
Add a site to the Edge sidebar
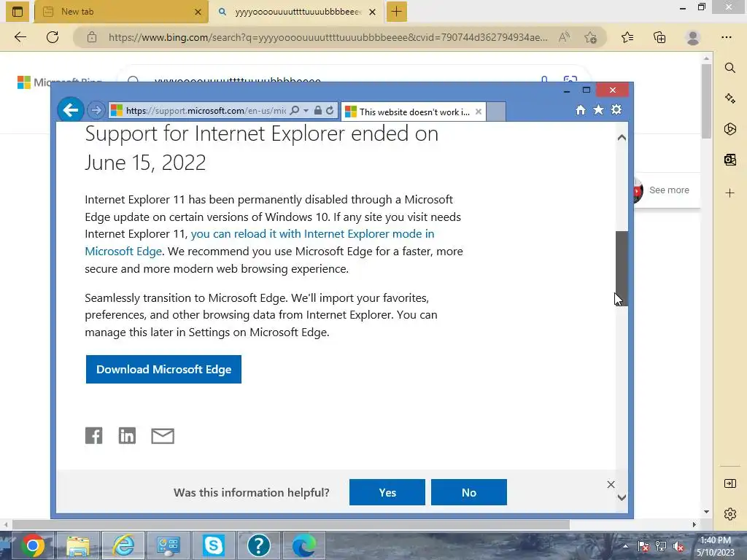(729, 192)
